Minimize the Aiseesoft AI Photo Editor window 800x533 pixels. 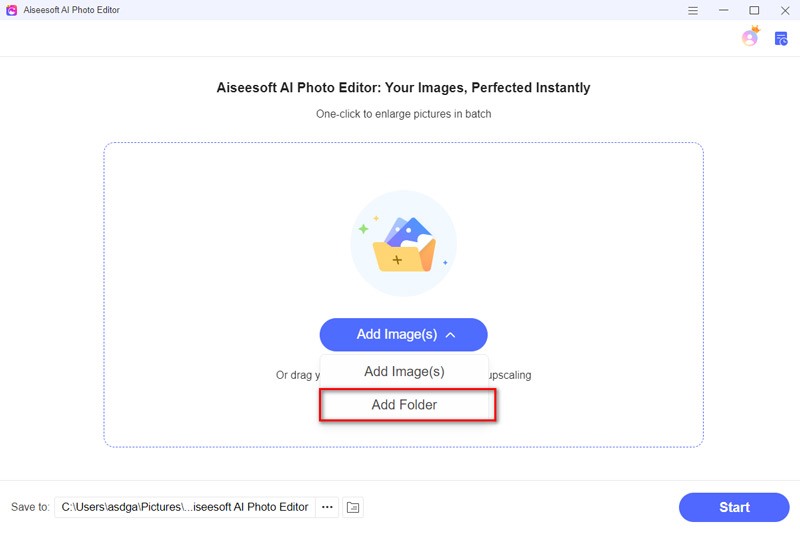tap(723, 10)
